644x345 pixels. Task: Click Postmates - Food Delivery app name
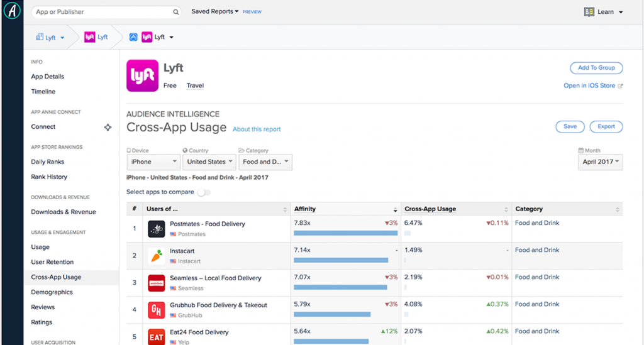[208, 224]
